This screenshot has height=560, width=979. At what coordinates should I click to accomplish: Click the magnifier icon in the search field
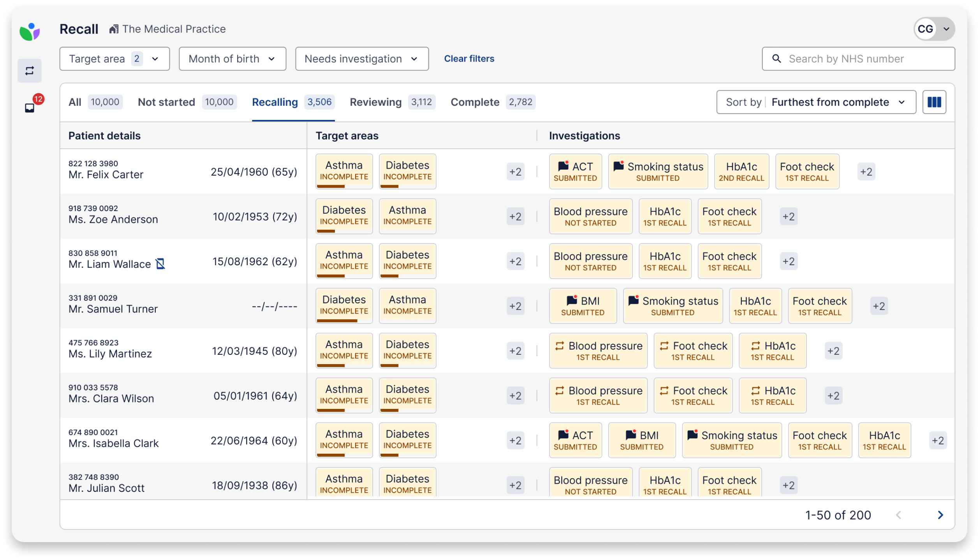[x=777, y=59]
